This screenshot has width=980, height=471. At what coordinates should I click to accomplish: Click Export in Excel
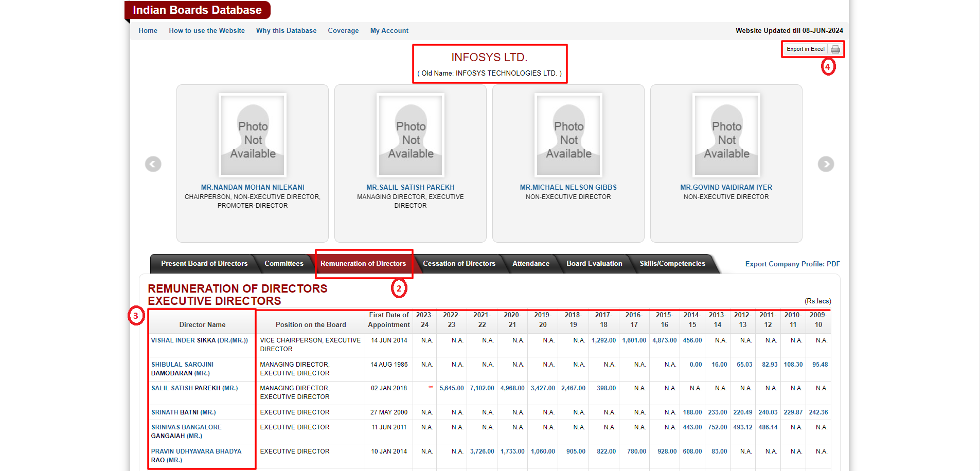805,49
